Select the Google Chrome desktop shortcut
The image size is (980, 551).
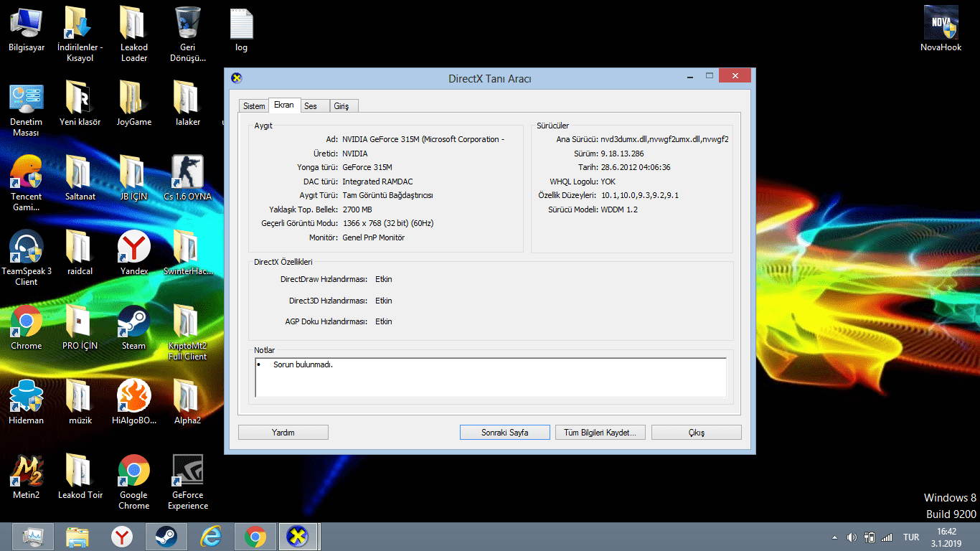[133, 483]
